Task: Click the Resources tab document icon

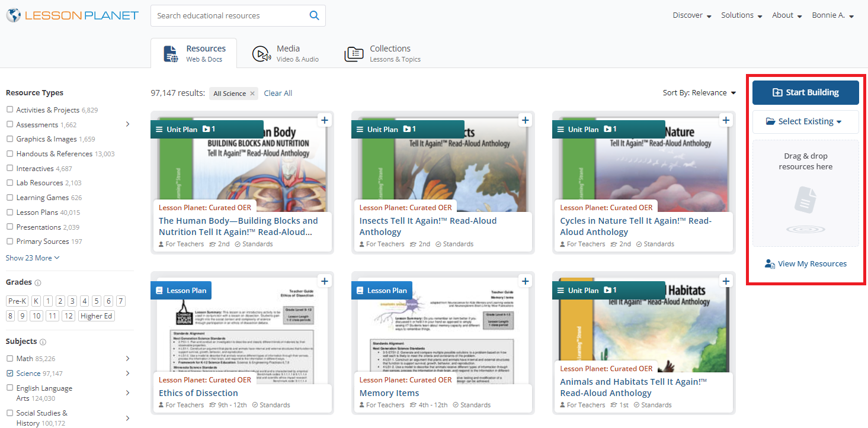Action: [171, 54]
